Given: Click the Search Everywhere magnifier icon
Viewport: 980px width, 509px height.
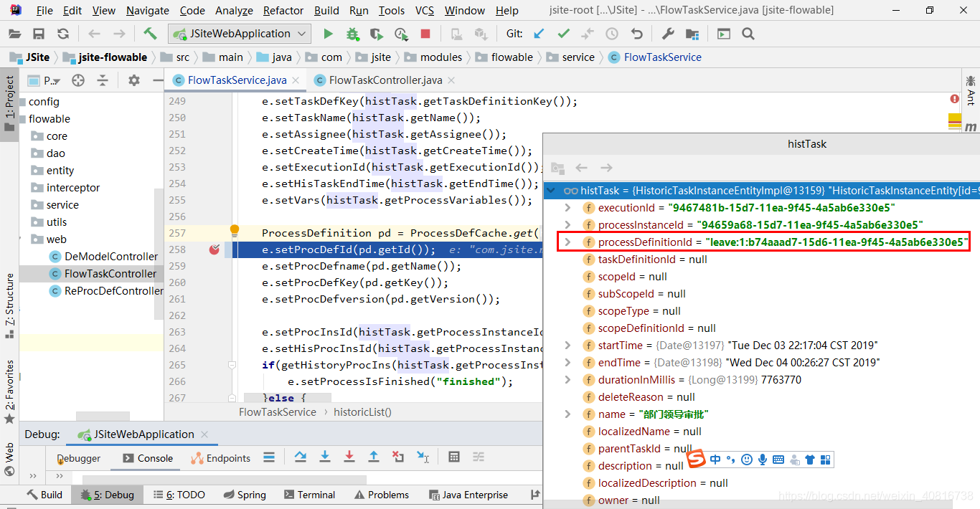Looking at the screenshot, I should [748, 34].
